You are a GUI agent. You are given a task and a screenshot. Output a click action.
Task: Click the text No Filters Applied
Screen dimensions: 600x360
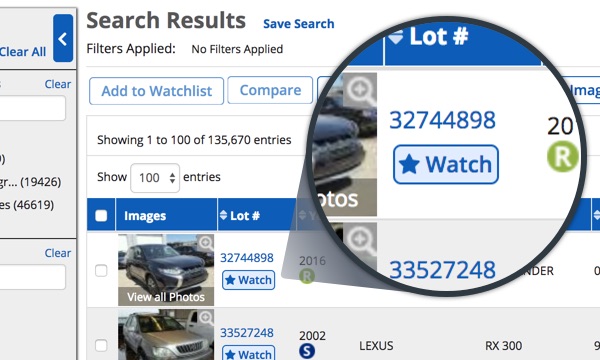tap(237, 49)
